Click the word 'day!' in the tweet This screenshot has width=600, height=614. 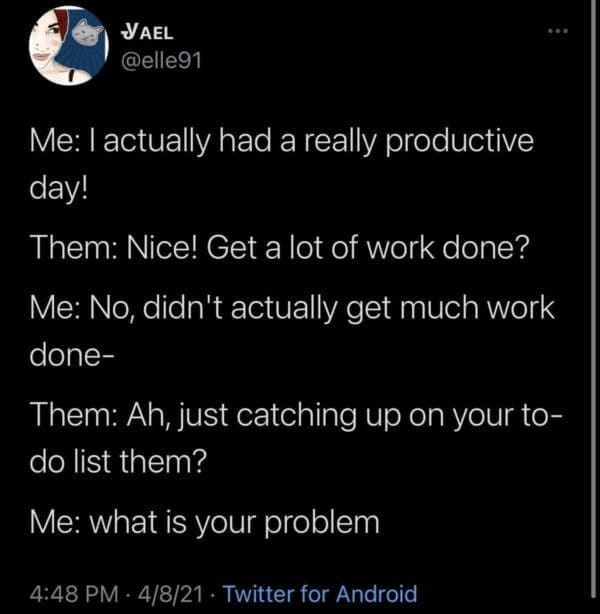(59, 186)
